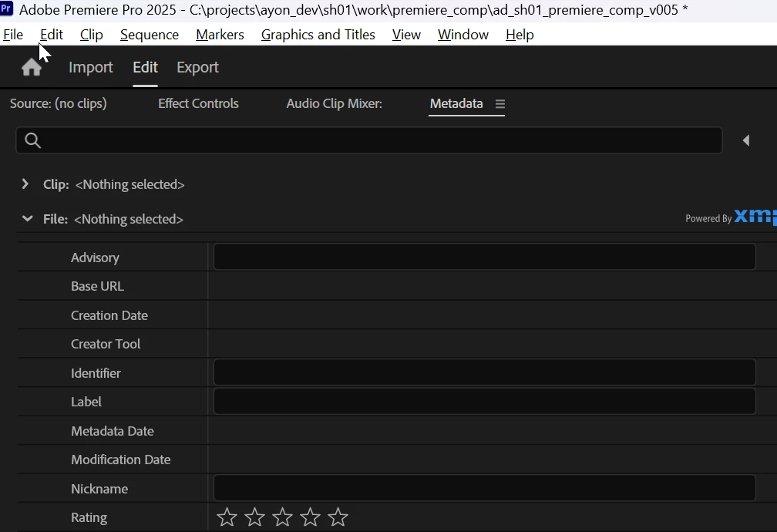Collapse the File metadata section
Viewport: 777px width, 532px height.
click(x=27, y=219)
